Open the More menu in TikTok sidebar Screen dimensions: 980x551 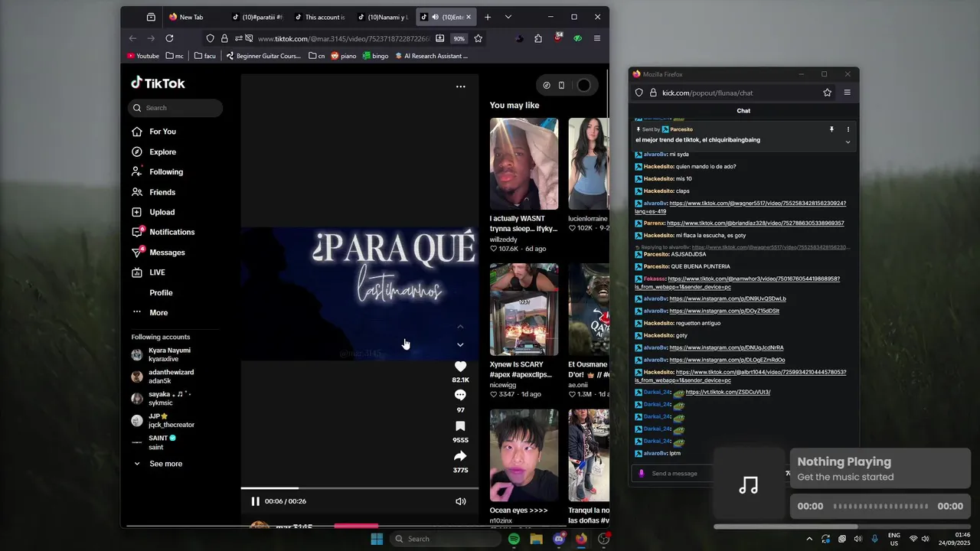pyautogui.click(x=158, y=312)
